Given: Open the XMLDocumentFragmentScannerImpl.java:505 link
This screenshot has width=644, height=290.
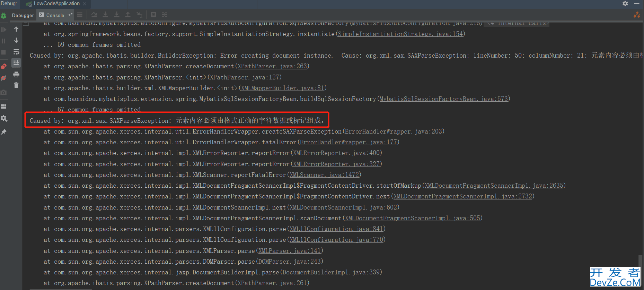Looking at the screenshot, I should (412, 218).
